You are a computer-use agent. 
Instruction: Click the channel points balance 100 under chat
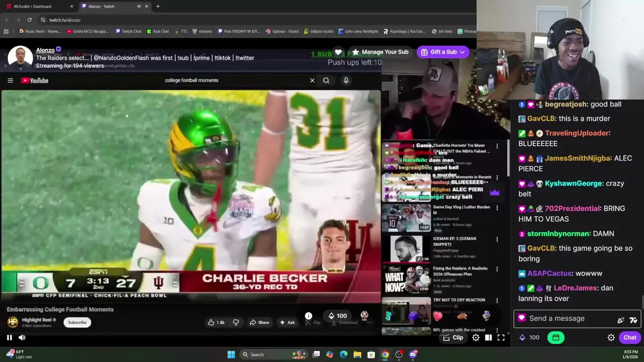tap(529, 338)
